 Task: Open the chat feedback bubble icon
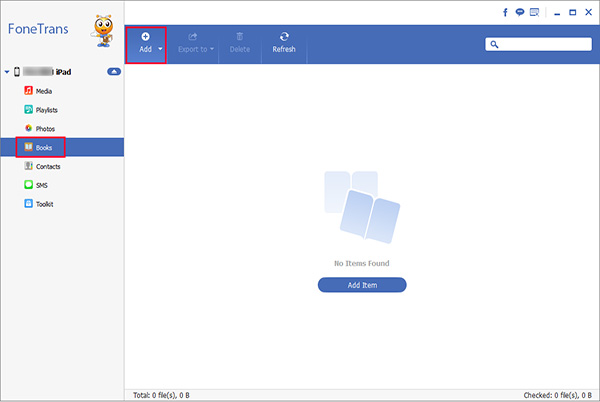[x=519, y=12]
